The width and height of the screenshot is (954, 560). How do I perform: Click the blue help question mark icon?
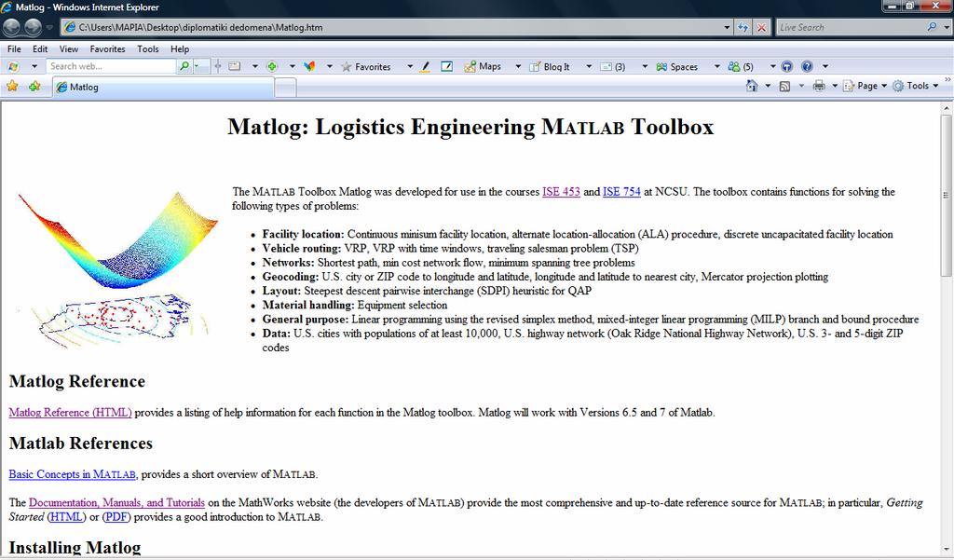pos(807,66)
